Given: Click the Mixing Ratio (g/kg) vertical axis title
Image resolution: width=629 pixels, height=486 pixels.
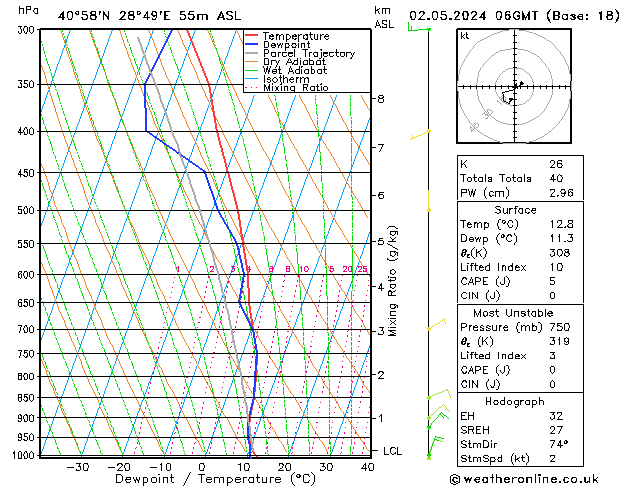Looking at the screenshot, I should coord(392,281).
